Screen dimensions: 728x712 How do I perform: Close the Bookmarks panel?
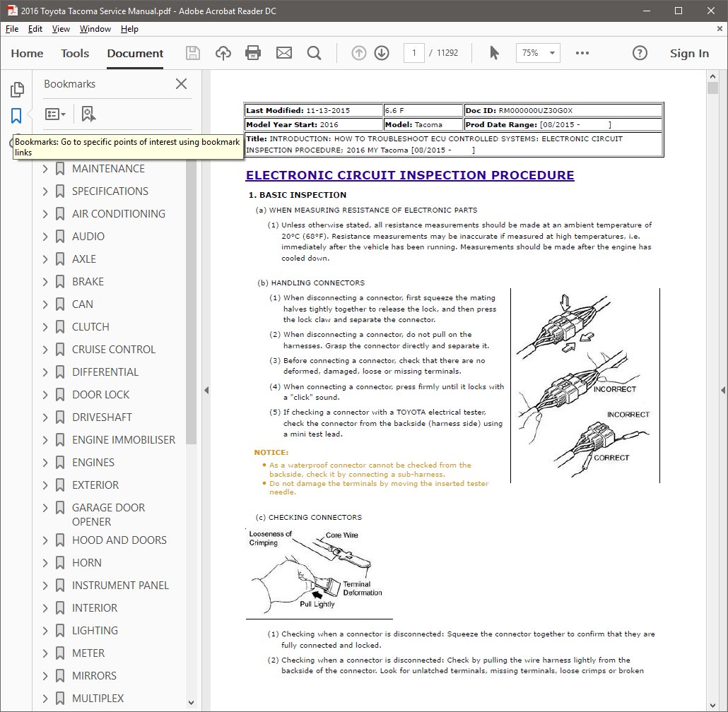181,84
